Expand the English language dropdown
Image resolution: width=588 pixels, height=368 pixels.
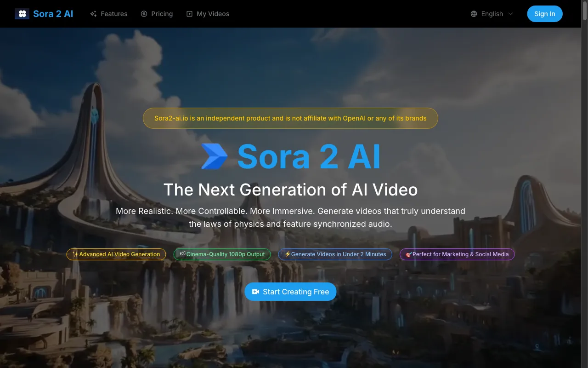[492, 14]
